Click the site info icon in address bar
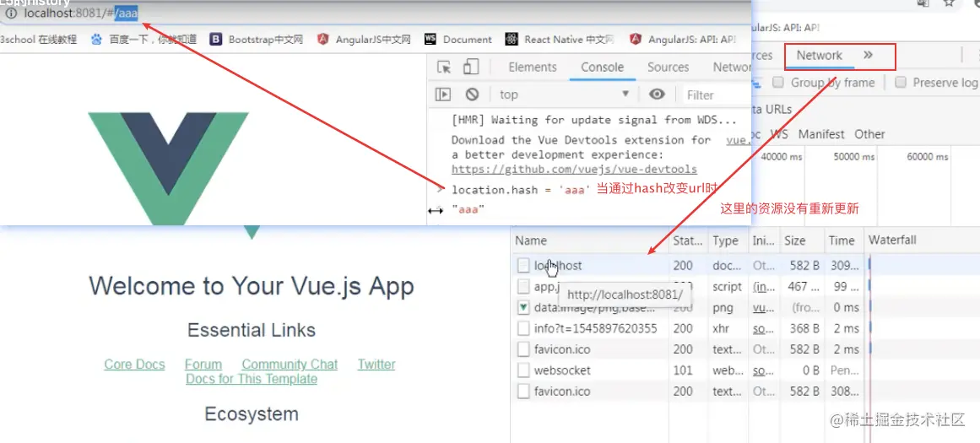The width and height of the screenshot is (980, 443). (x=11, y=14)
